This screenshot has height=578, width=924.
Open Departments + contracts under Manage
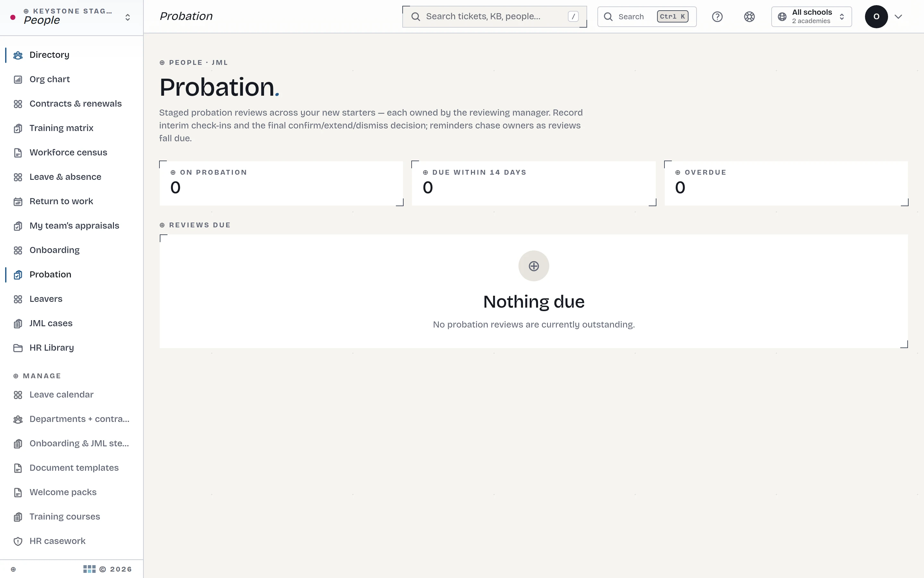tap(72, 419)
